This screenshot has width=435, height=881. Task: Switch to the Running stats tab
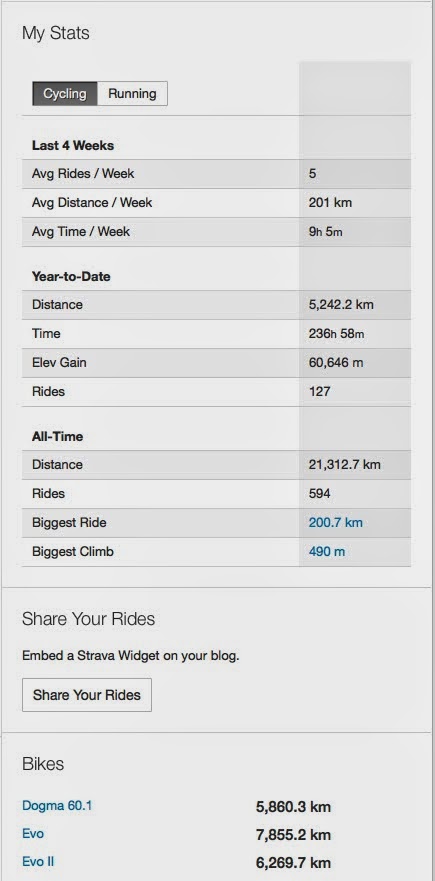tap(132, 94)
